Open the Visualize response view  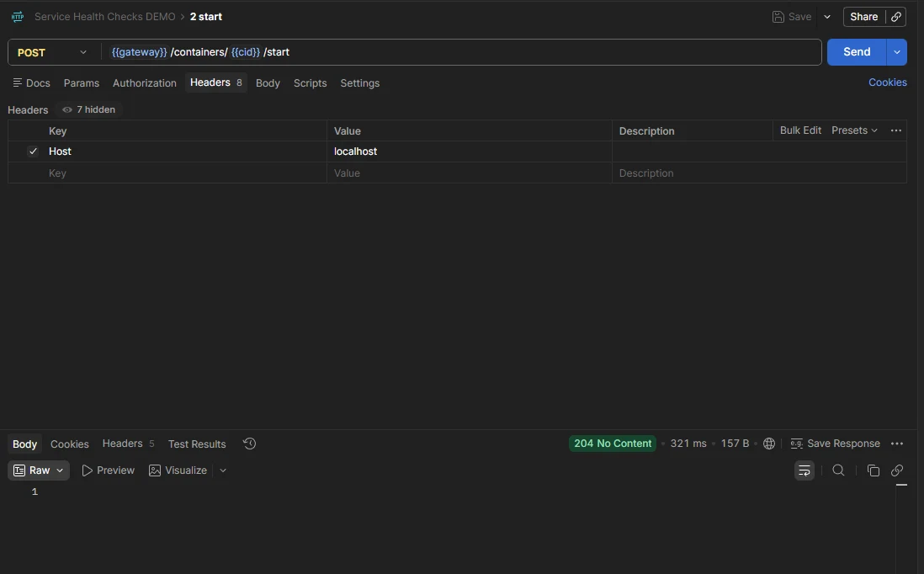click(x=178, y=470)
